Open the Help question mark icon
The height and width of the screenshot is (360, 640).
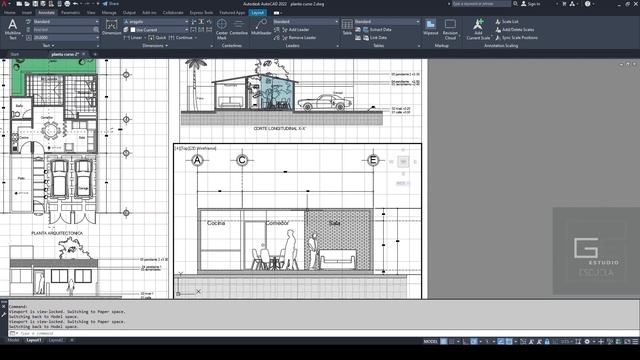(x=587, y=4)
